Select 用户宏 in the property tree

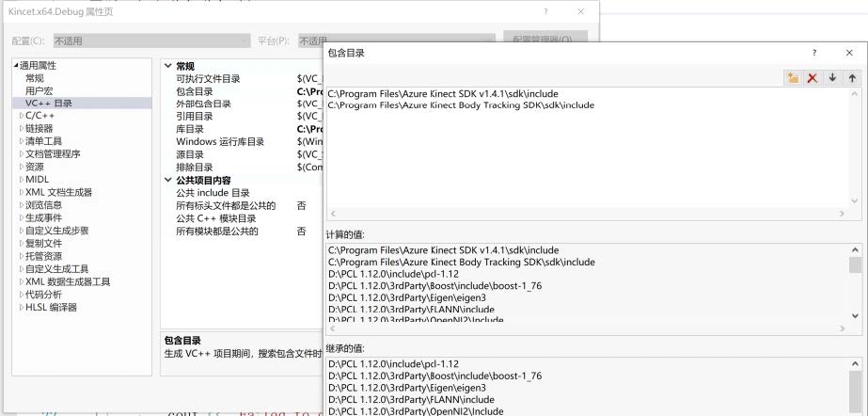39,91
